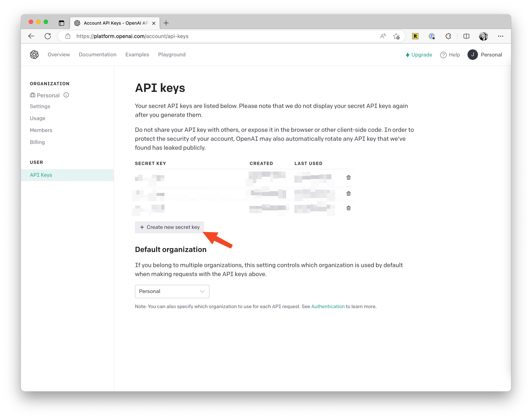Click the Personal organization sidebar item

point(48,95)
